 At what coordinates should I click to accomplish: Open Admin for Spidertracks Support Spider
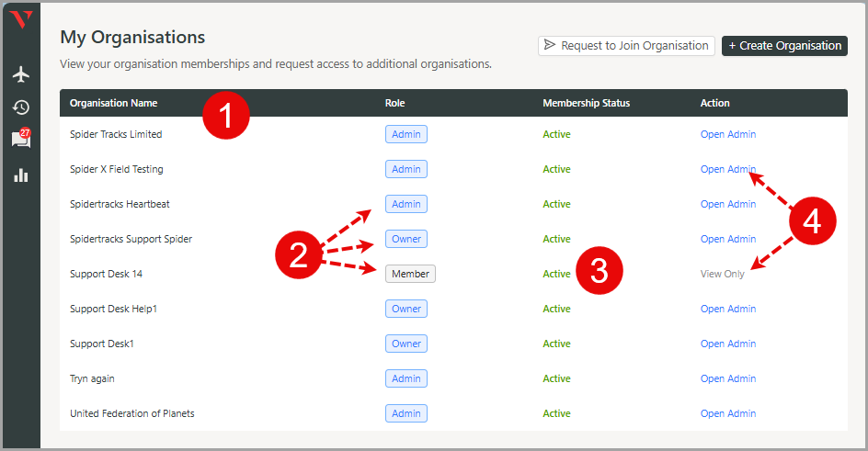tap(728, 239)
